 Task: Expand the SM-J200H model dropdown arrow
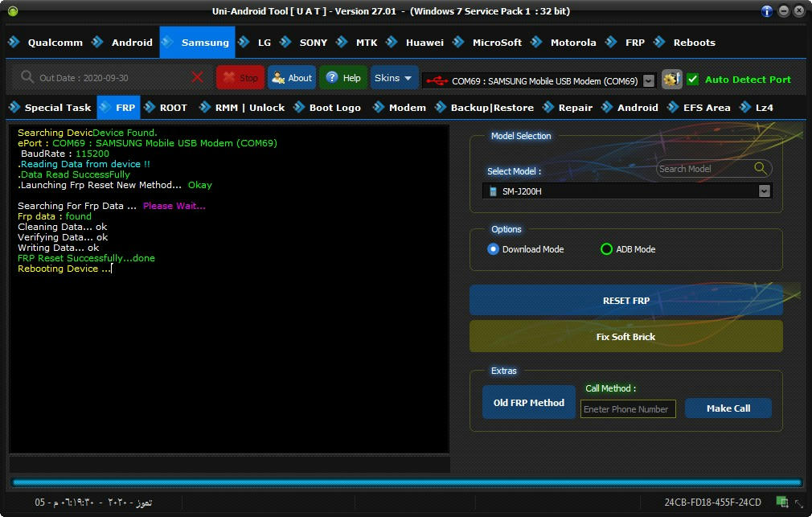[x=765, y=191]
